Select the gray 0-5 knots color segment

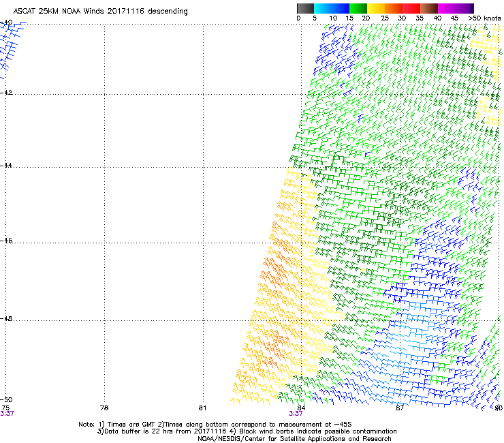(x=305, y=8)
